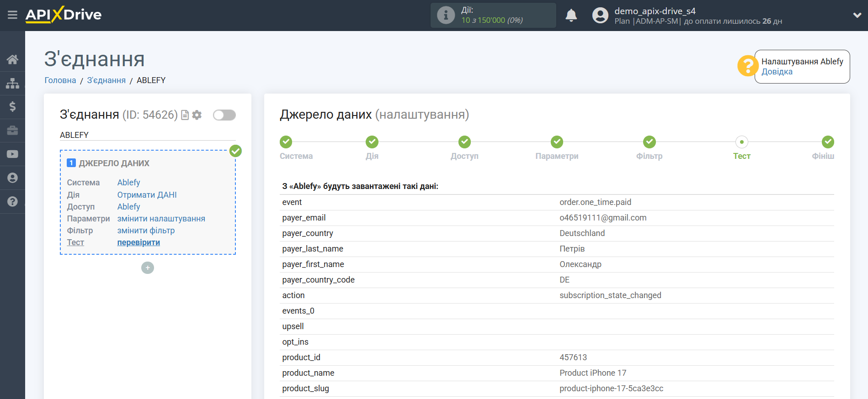Go to Головна breadcrumb
The width and height of the screenshot is (868, 399).
[x=60, y=80]
